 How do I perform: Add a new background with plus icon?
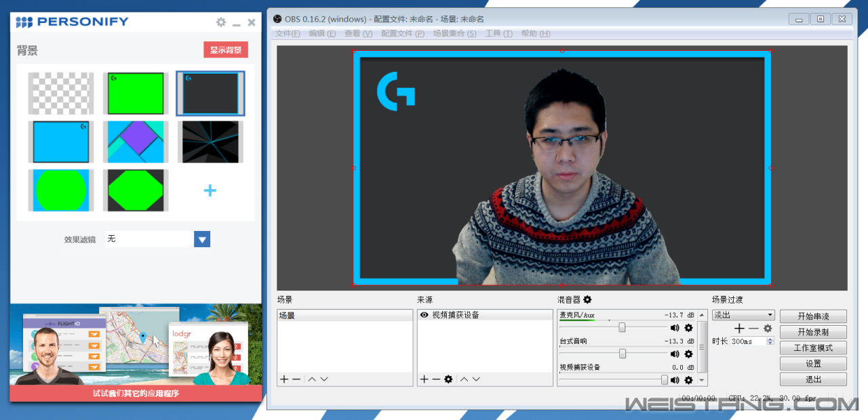pyautogui.click(x=210, y=190)
